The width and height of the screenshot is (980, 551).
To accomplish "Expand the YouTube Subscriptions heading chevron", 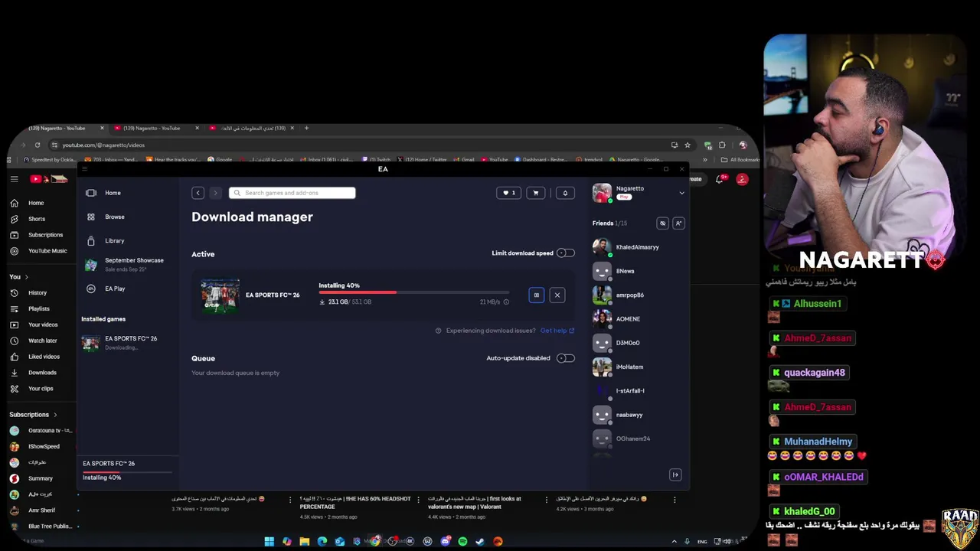I will coord(54,415).
